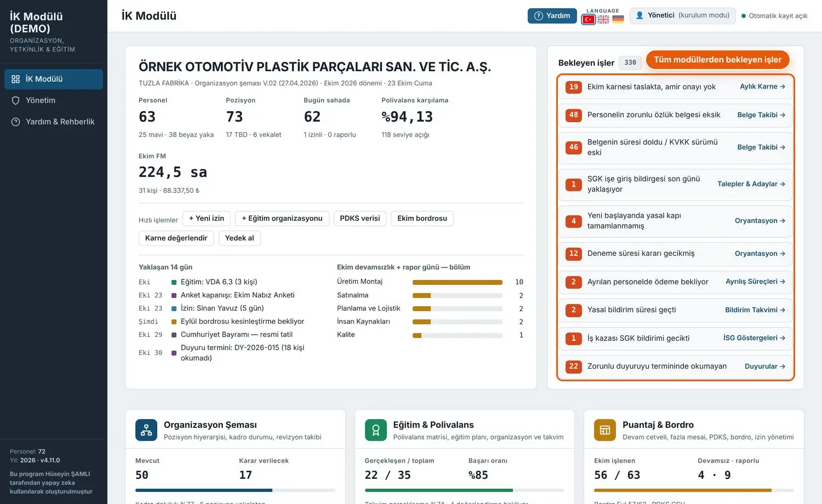Image resolution: width=822 pixels, height=504 pixels.
Task: Click 'Otomatik kayıt açık' status indicator
Action: [x=774, y=16]
